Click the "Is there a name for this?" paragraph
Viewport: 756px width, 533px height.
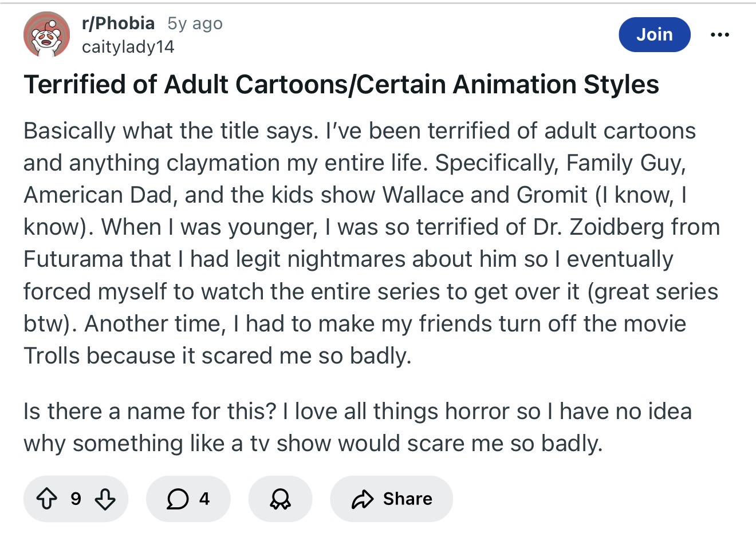pyautogui.click(x=357, y=427)
